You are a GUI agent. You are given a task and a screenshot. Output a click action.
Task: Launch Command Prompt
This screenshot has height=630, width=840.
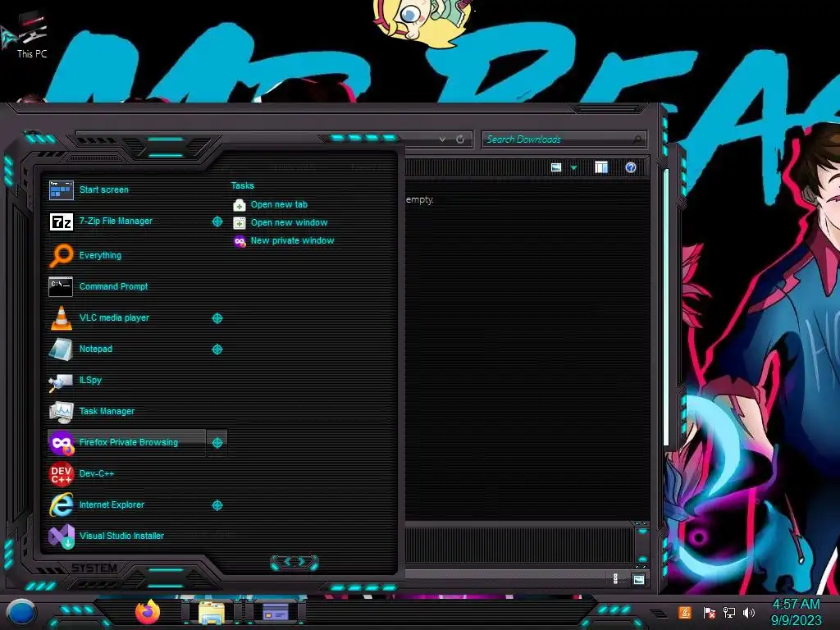pos(126,286)
